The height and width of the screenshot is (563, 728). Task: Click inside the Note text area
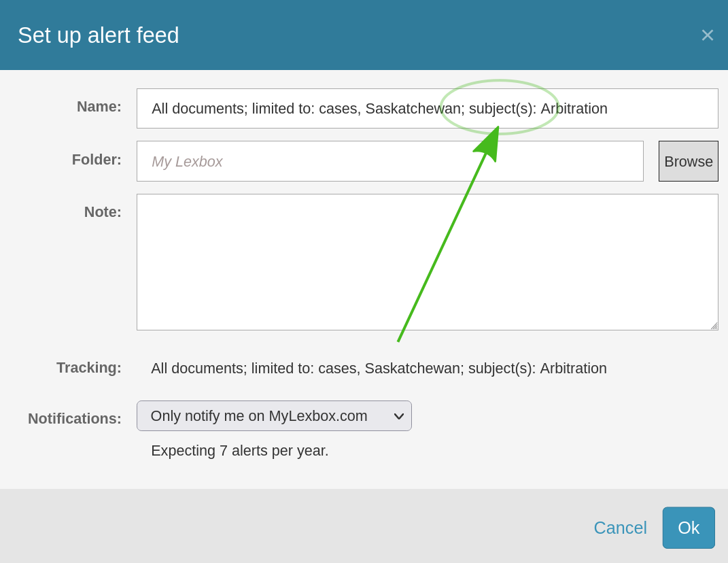pos(427,262)
